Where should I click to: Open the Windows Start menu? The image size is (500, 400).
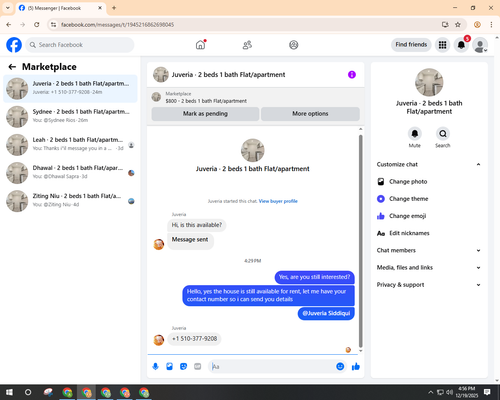tap(9, 392)
